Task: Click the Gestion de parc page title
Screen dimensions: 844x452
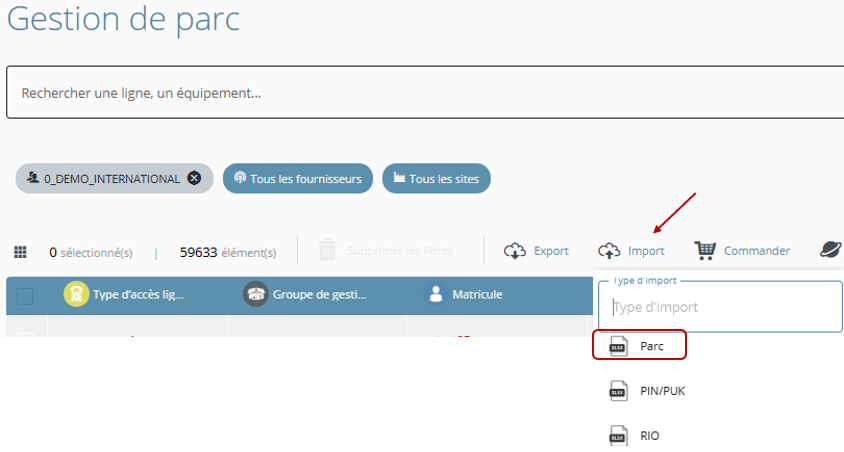Action: (123, 19)
